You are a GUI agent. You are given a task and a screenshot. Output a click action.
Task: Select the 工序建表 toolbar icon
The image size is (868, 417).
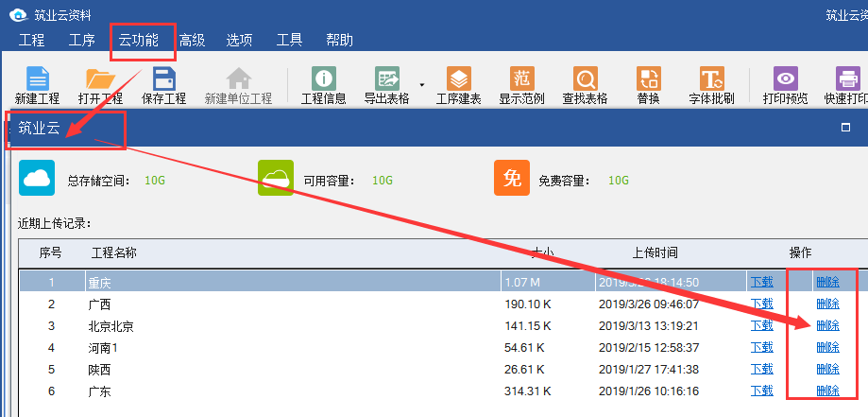[x=458, y=79]
